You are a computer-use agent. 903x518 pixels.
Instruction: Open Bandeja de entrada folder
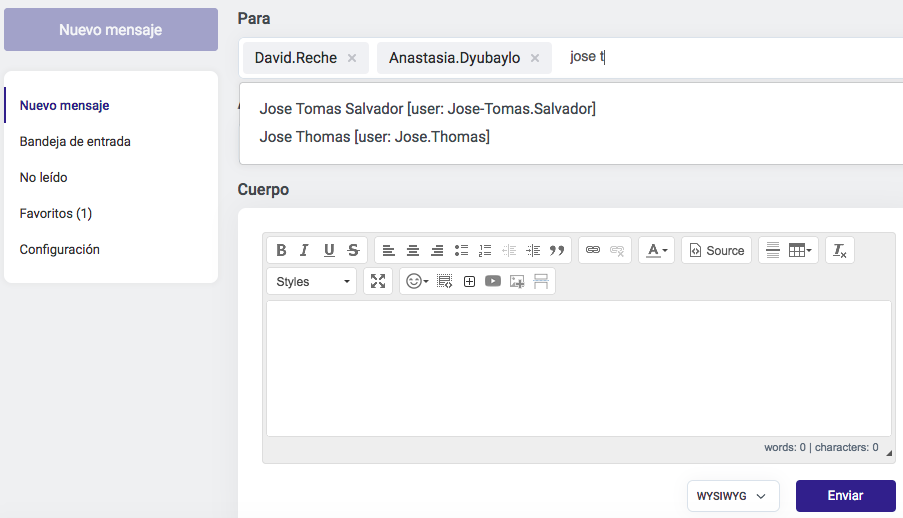coord(75,142)
